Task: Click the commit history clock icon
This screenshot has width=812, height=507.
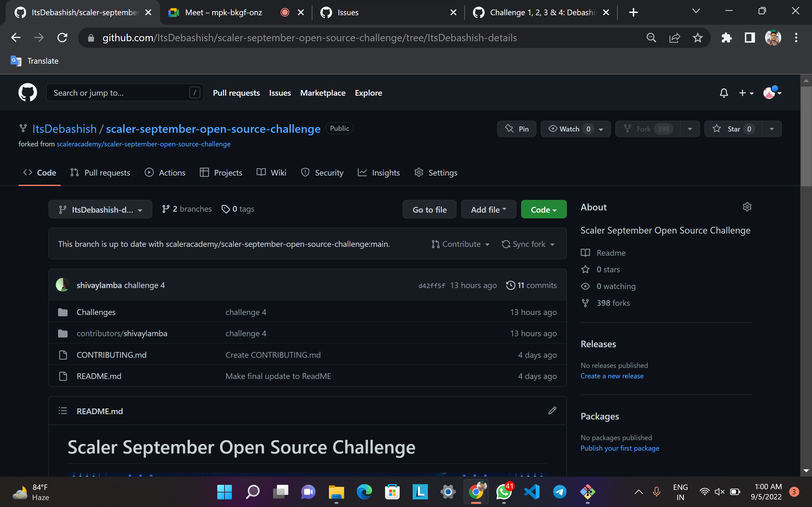Action: point(511,285)
